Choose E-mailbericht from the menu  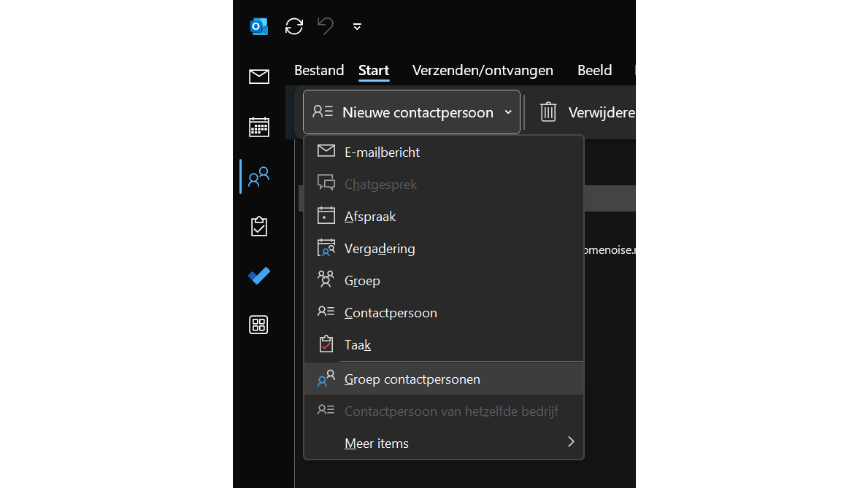pos(382,152)
